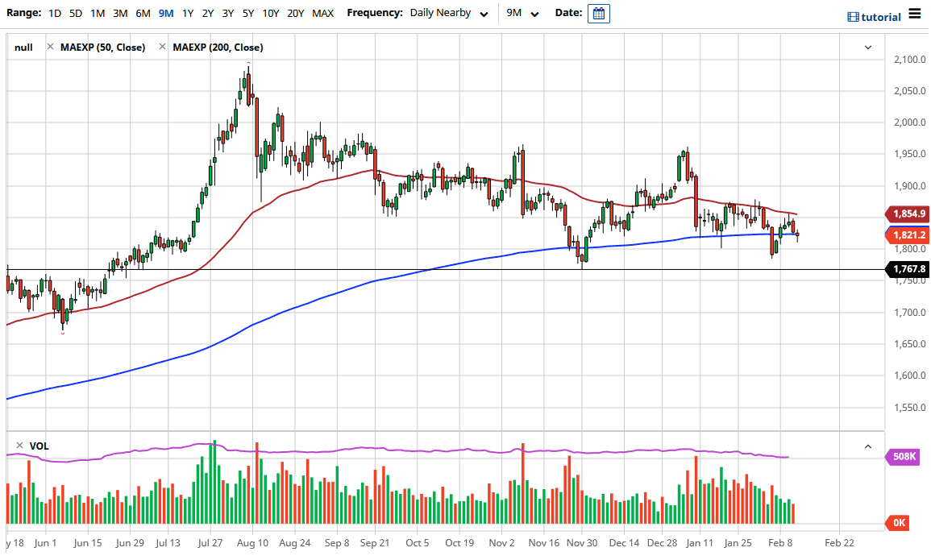Switch to the 1D range
Viewport: 931px width, 560px height.
pyautogui.click(x=54, y=13)
